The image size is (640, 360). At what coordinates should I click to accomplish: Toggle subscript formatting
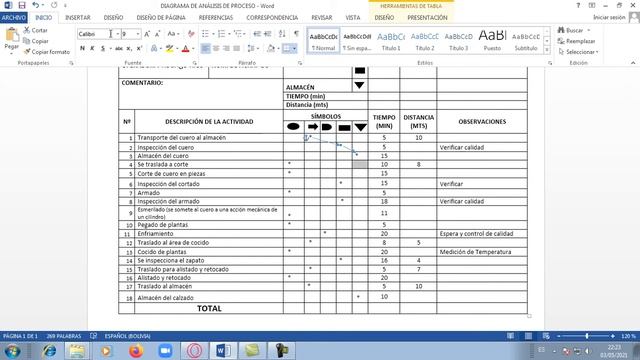click(129, 48)
